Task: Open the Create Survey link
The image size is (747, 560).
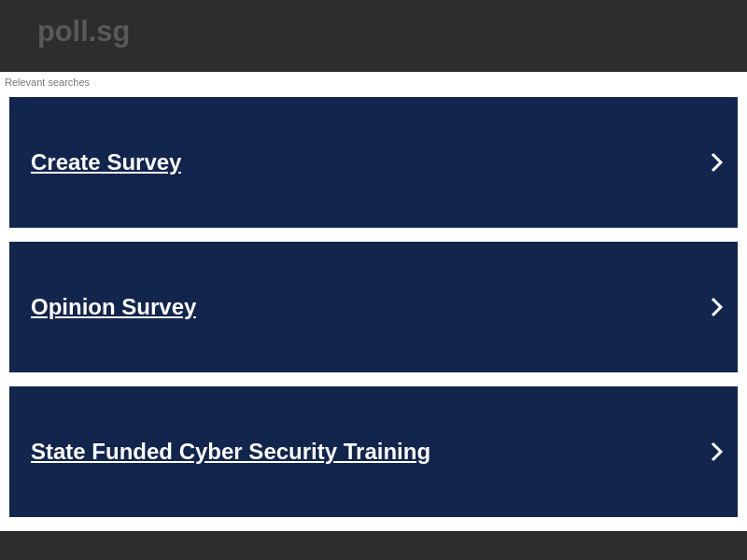Action: (106, 161)
